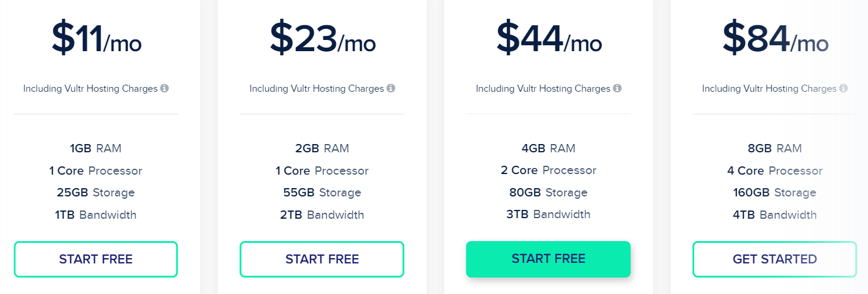This screenshot has height=294, width=868.
Task: Click the 2 Core Processor specification
Action: coord(549,171)
